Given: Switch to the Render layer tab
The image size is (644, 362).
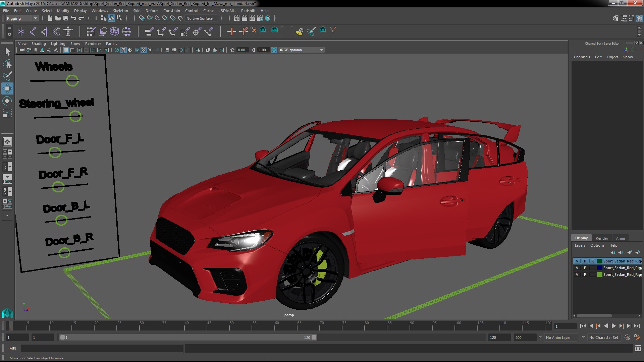Looking at the screenshot, I should click(x=601, y=238).
